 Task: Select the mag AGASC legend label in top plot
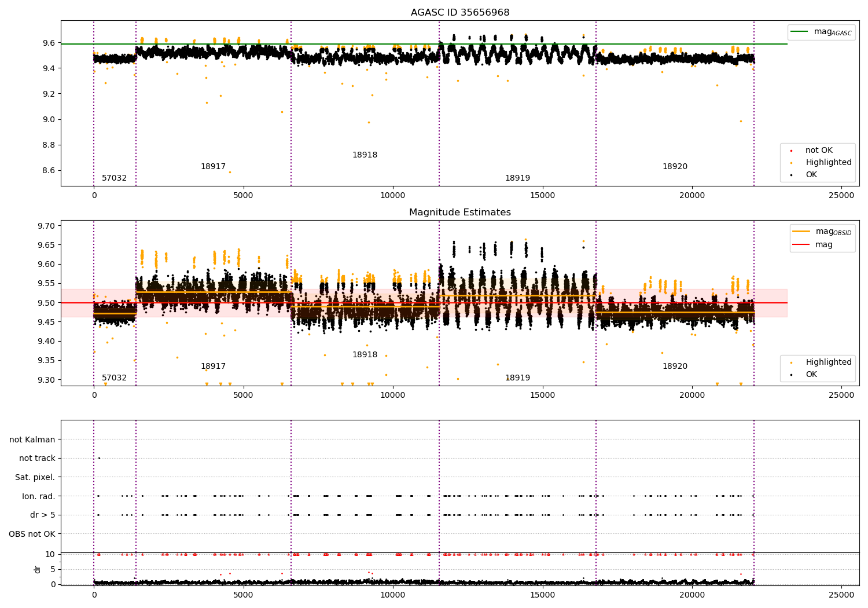coord(833,32)
